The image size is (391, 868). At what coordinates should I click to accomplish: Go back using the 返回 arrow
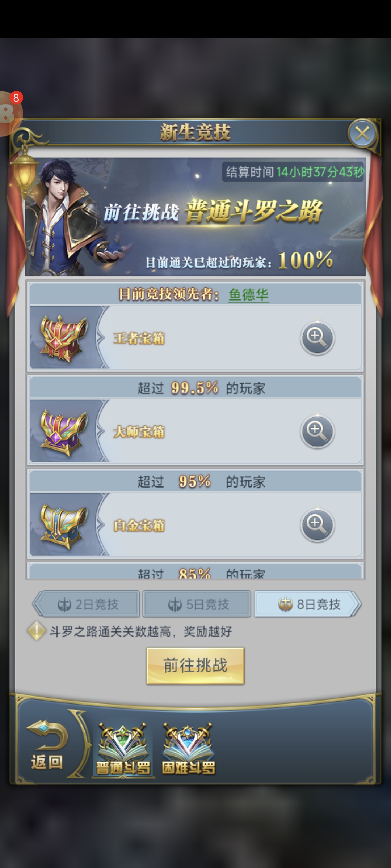[47, 745]
